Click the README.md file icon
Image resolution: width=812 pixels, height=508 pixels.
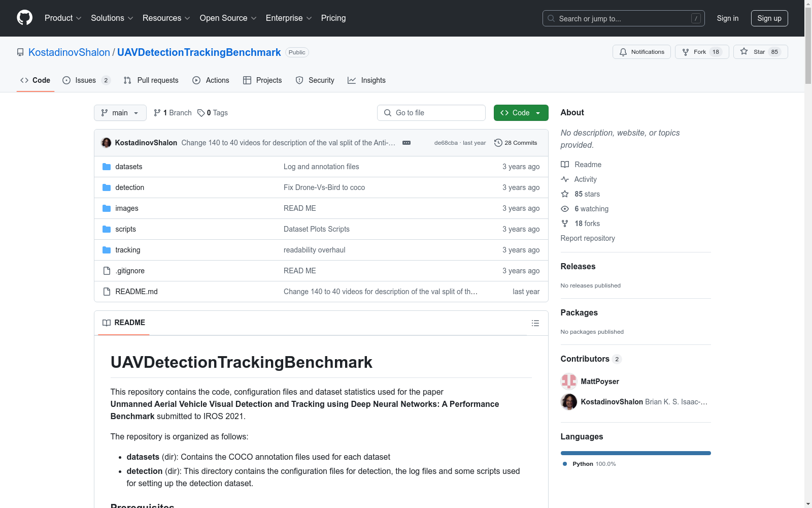(107, 292)
